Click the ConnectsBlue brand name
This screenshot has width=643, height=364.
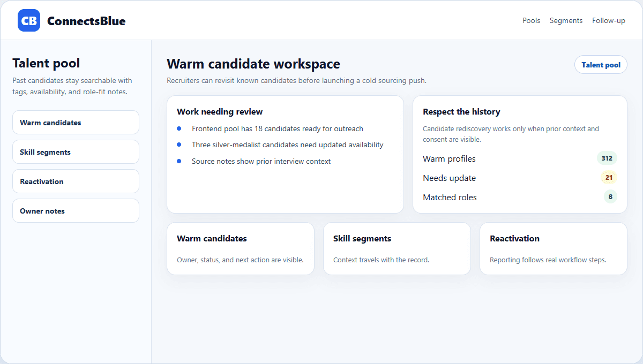86,21
